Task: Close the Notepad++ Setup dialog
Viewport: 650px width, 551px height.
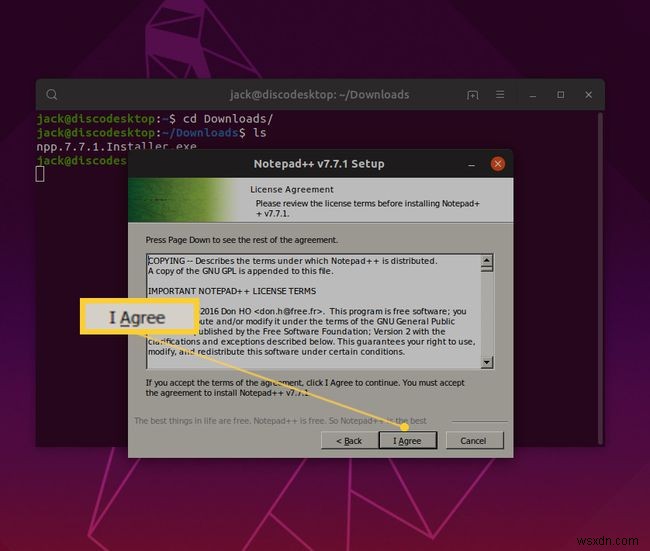Action: [497, 164]
